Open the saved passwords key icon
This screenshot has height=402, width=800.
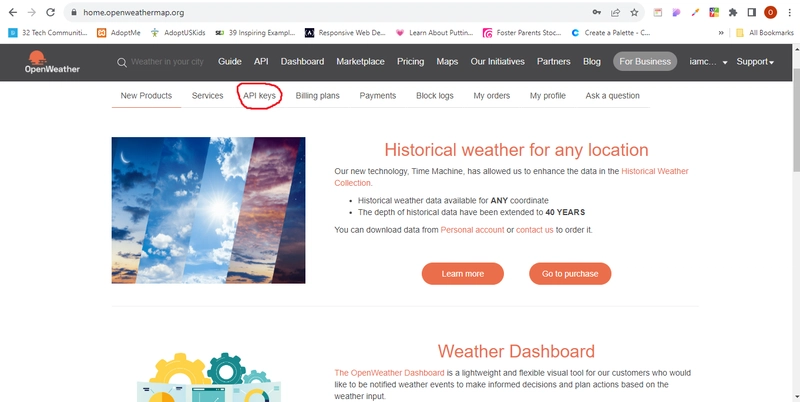click(x=596, y=12)
